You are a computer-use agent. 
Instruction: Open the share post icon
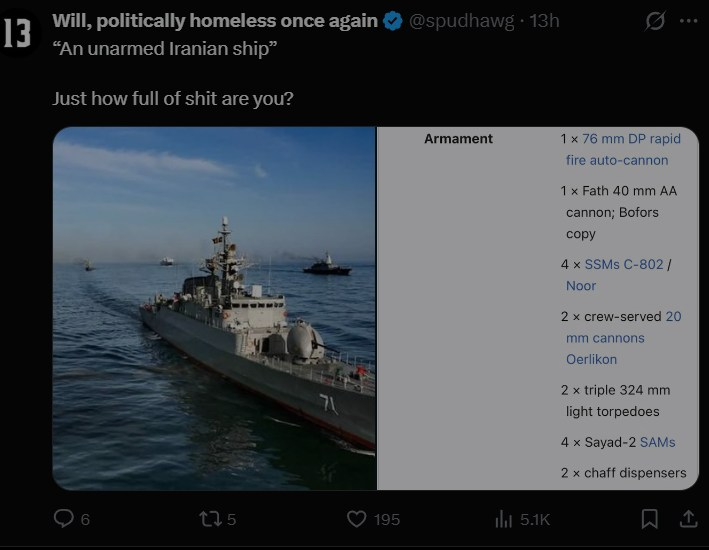click(688, 518)
